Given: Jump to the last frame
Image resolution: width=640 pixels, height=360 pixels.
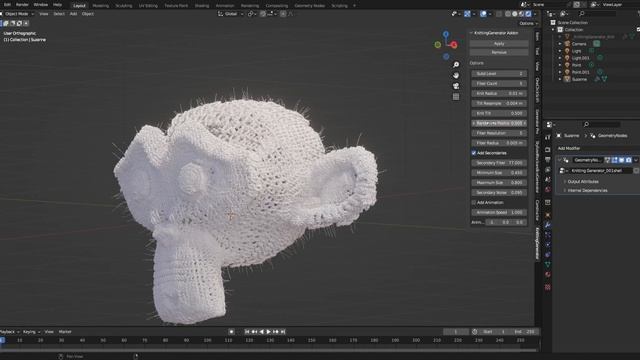Looking at the screenshot, I should pyautogui.click(x=283, y=332).
